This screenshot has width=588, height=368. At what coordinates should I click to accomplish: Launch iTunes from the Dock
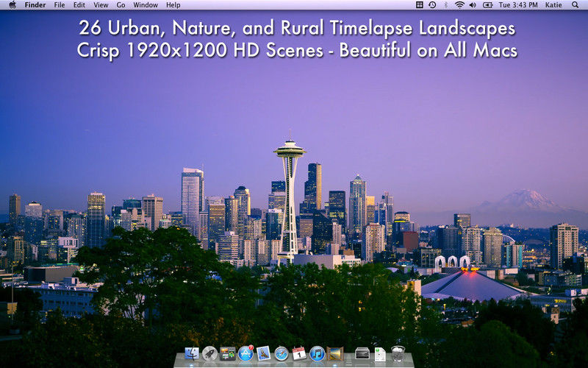[x=318, y=353]
